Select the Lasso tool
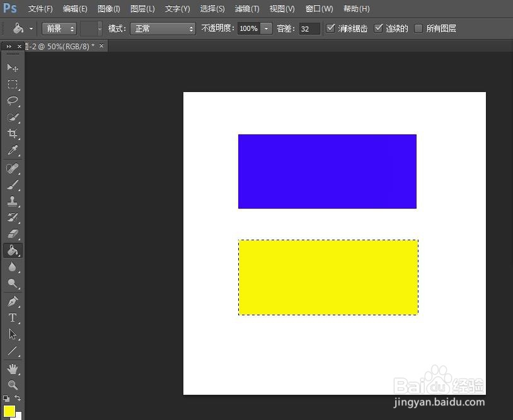 [13, 100]
